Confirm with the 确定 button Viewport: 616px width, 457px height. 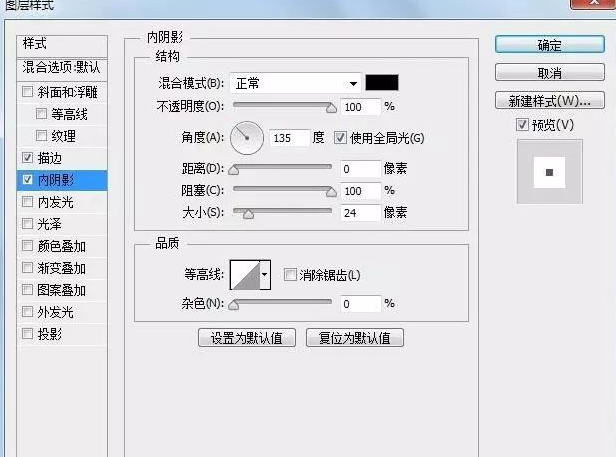tap(550, 44)
